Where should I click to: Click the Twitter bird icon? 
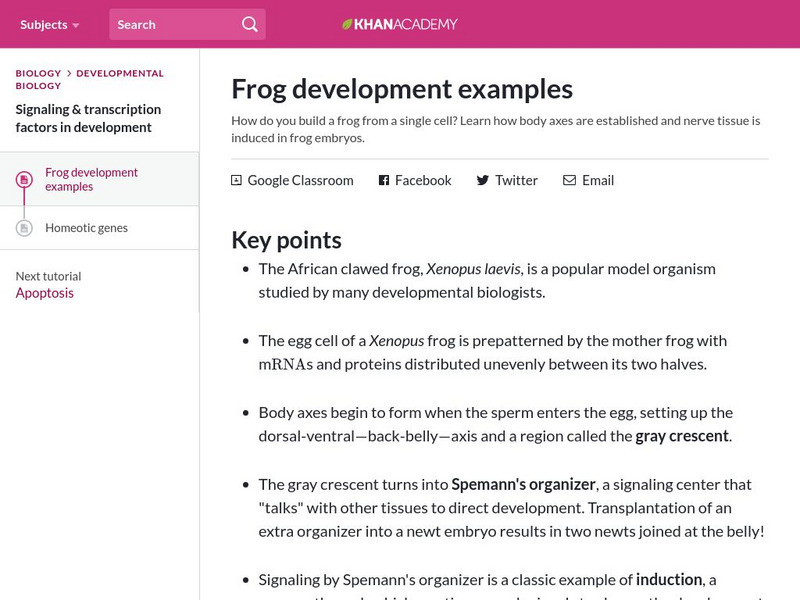[x=483, y=180]
